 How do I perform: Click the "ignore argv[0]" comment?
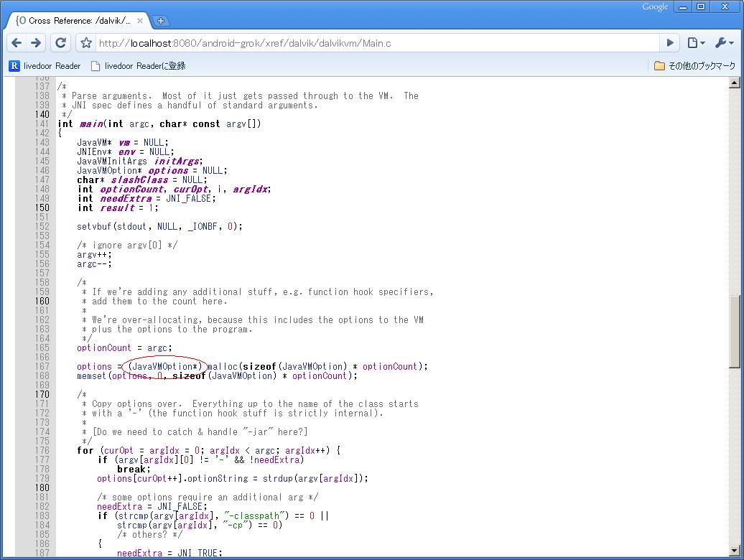[x=127, y=245]
